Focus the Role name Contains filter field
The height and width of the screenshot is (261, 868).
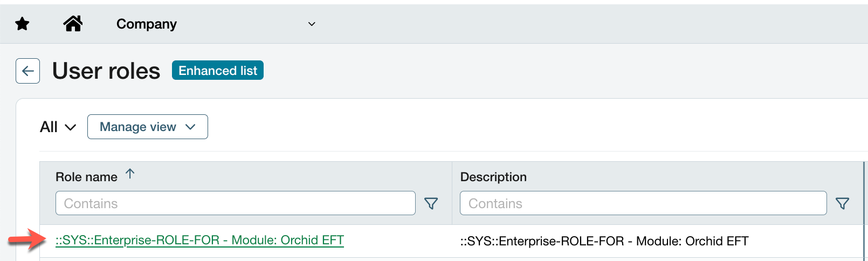pyautogui.click(x=235, y=203)
